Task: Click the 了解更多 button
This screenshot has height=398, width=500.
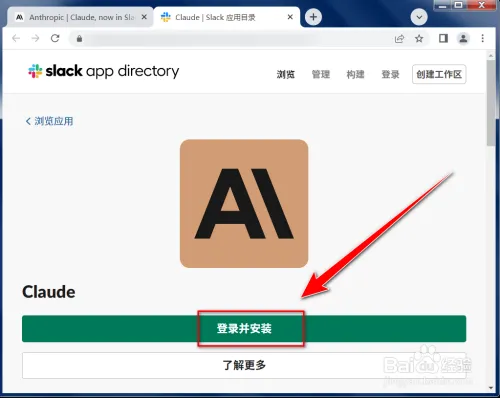Action: pyautogui.click(x=244, y=365)
